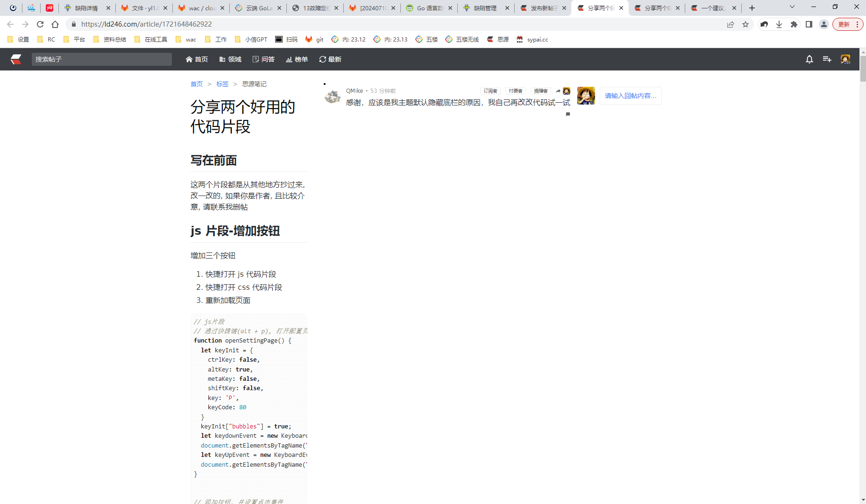Open the tab search dropdown chevron
Screen dimensions: 866x504
[x=792, y=7]
